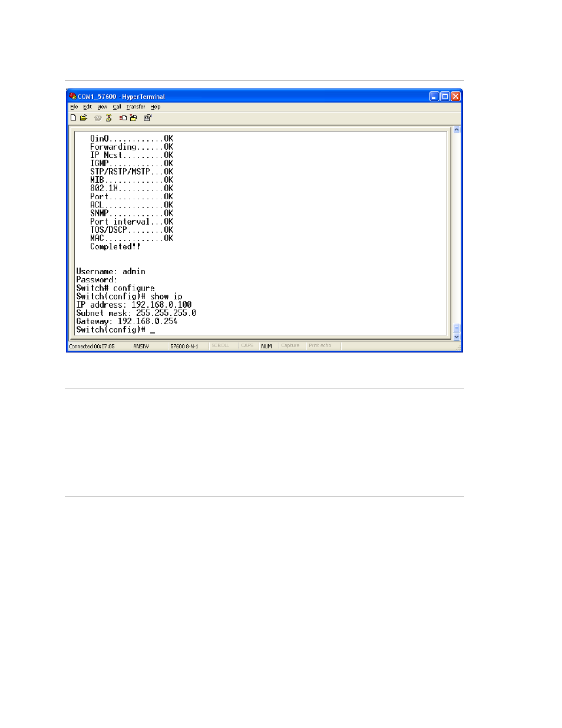Click the final 'Switch(config)#' prompt cursor

click(x=153, y=331)
